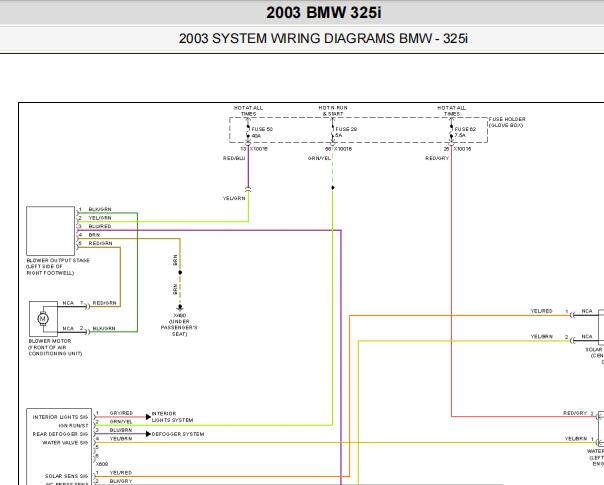Click the "FUSE HOLDER (GLOVE BOX)" label
Image resolution: width=604 pixels, height=485 pixels.
(507, 122)
